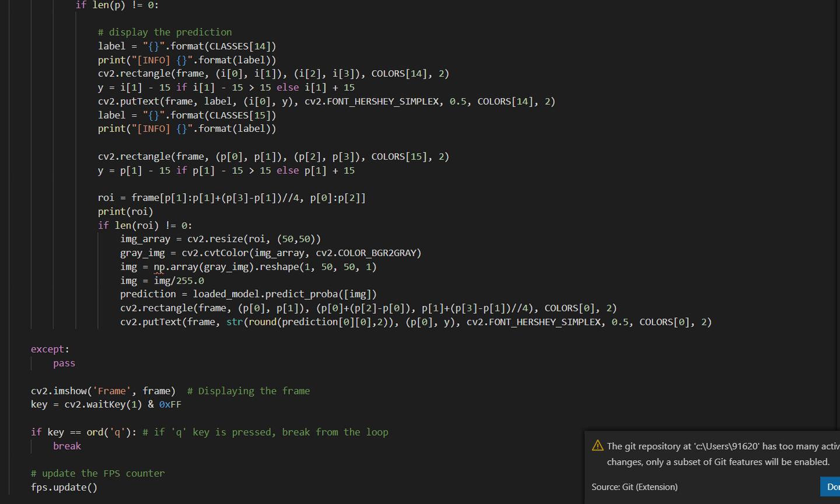Click the '# update the FPS counter' comment

98,474
